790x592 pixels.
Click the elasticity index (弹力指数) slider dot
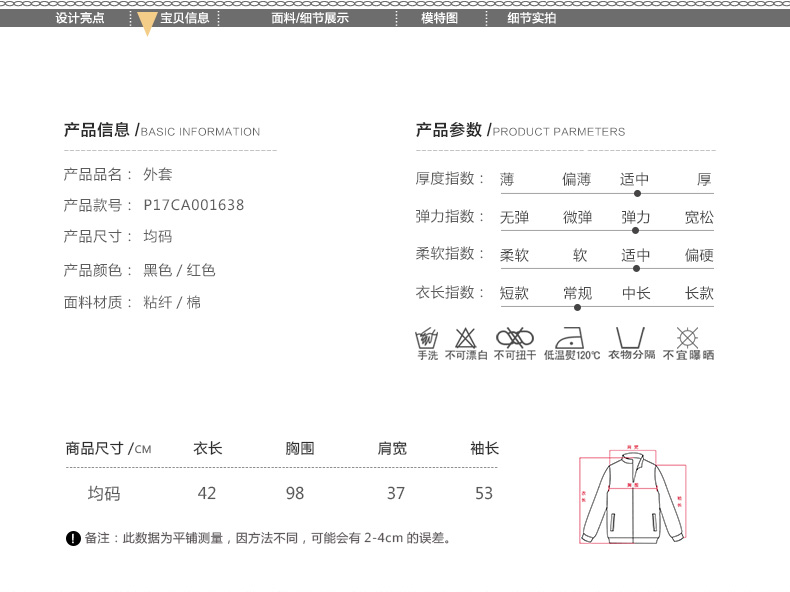[635, 230]
